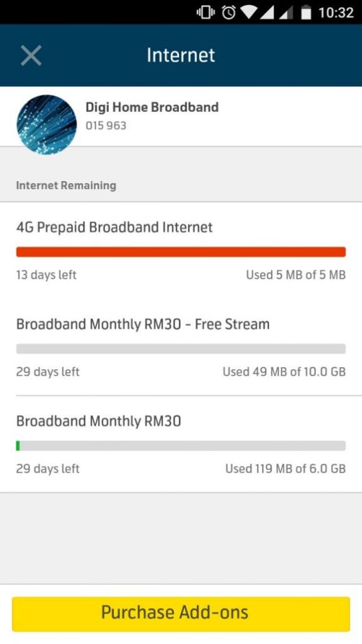Tap the Broadband Monthly RM30 Free Stream bar

tap(181, 348)
